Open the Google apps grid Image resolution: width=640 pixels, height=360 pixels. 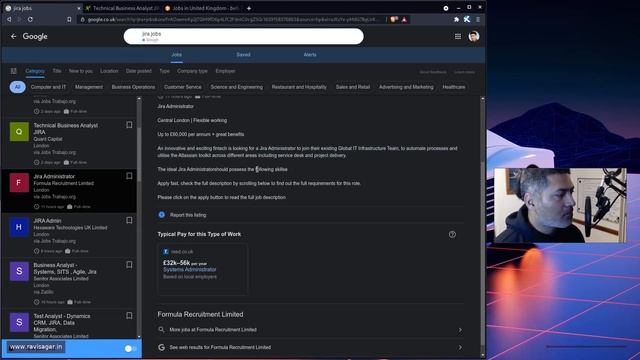click(x=458, y=36)
